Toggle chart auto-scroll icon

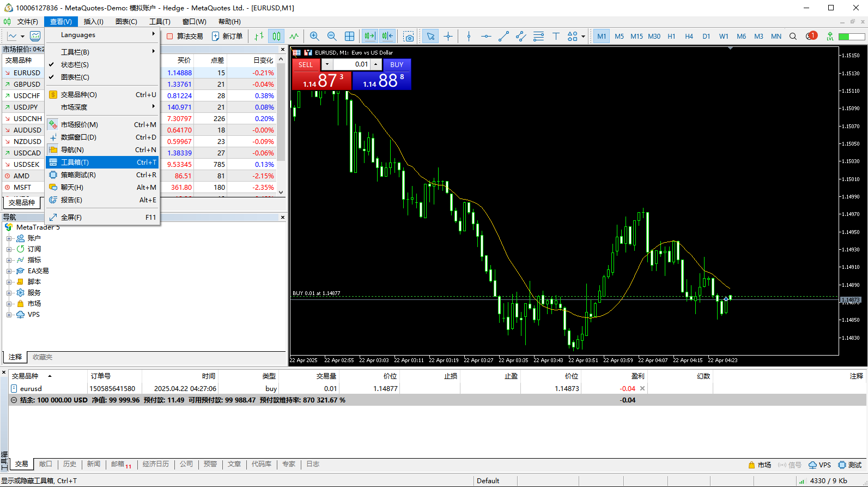370,36
